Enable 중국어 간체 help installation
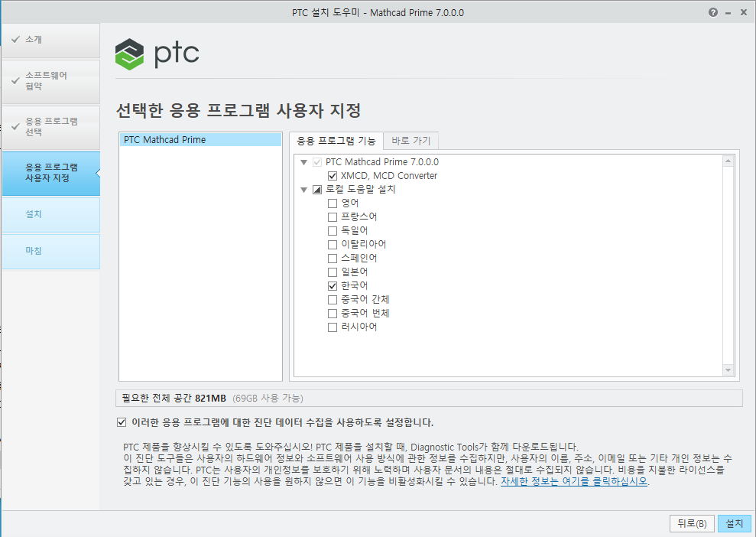756x537 pixels. coord(333,300)
